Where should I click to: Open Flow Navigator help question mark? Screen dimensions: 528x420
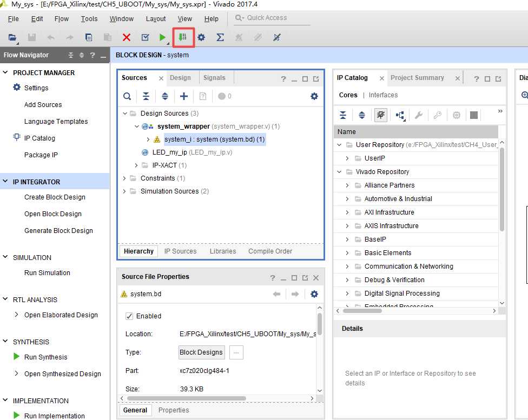(x=93, y=55)
